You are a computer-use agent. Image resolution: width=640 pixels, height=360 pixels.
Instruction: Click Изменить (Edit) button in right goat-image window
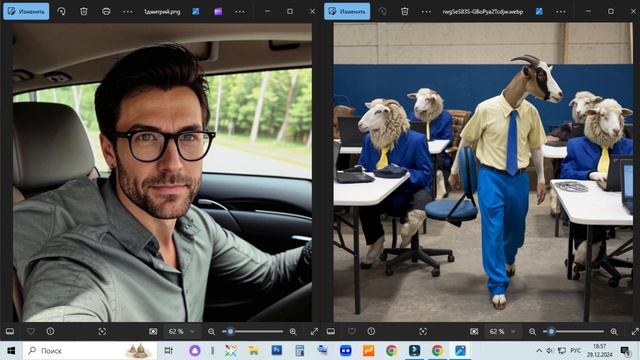(x=347, y=11)
